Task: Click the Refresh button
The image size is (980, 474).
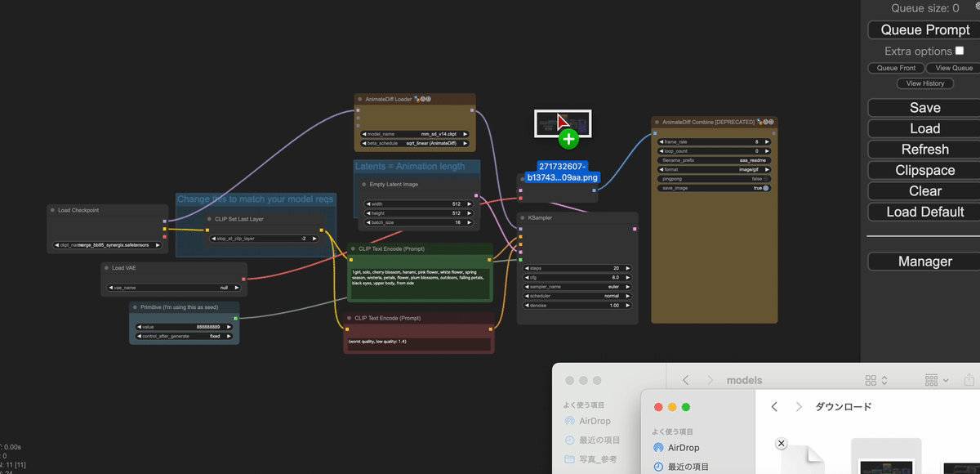Action: point(925,150)
